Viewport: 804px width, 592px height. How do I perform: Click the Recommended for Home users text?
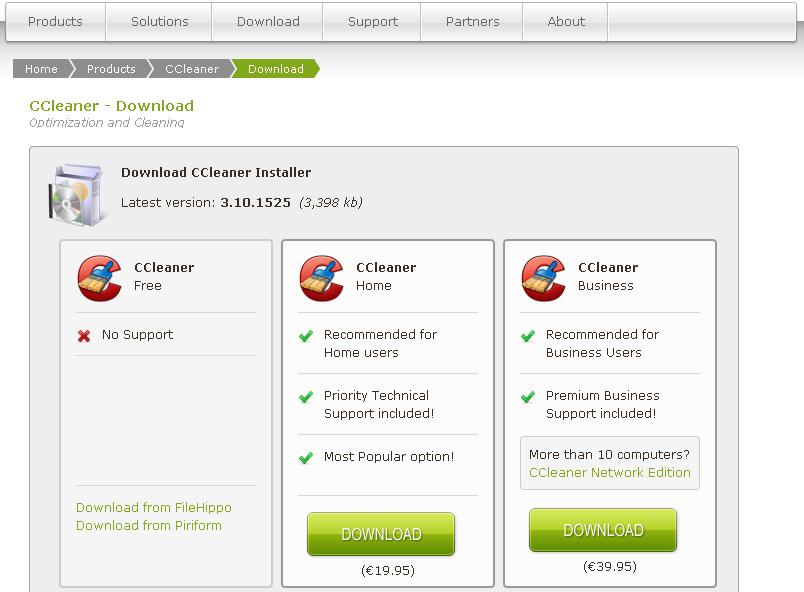coord(380,343)
